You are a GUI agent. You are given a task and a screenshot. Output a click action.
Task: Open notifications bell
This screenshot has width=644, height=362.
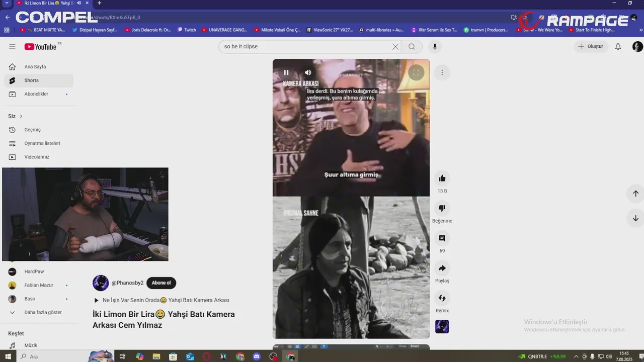click(618, 46)
